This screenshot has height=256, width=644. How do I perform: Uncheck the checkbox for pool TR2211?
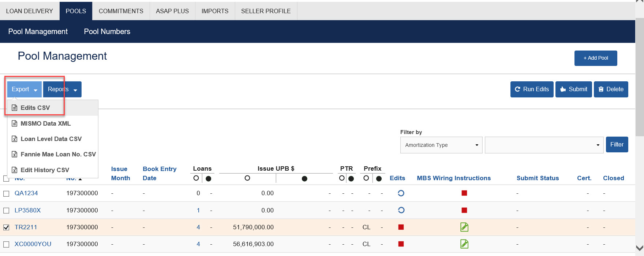[6, 227]
